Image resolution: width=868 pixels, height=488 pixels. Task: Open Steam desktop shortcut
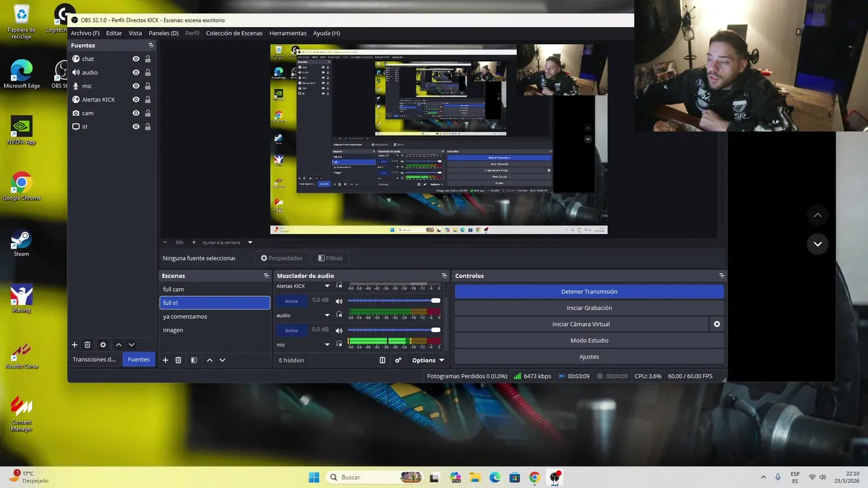coord(21,243)
